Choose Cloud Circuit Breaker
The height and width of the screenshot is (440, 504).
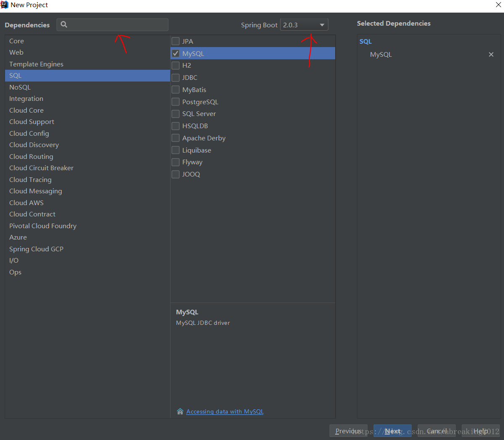87,168
